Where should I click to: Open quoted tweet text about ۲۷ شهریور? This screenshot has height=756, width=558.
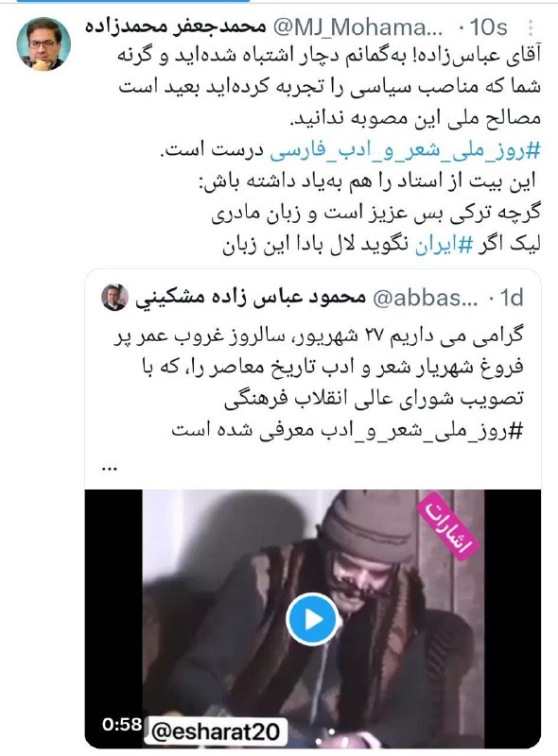319,383
